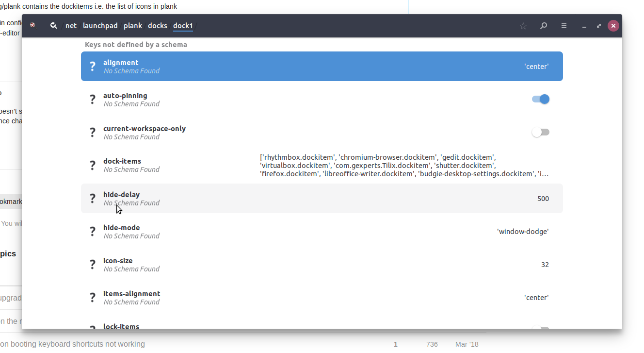Viewport: 644px width, 353px height.
Task: Open the plank path from the breadcrumb bar
Action: point(132,26)
